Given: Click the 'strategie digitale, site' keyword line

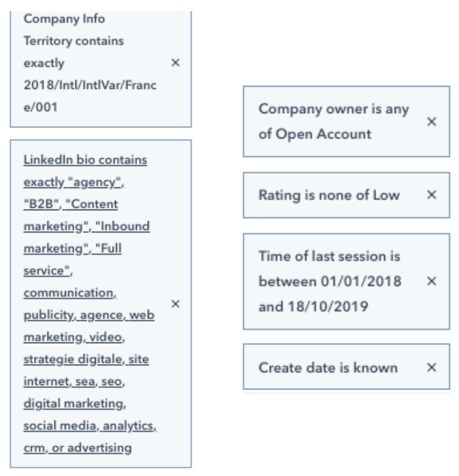Looking at the screenshot, I should click(86, 359).
